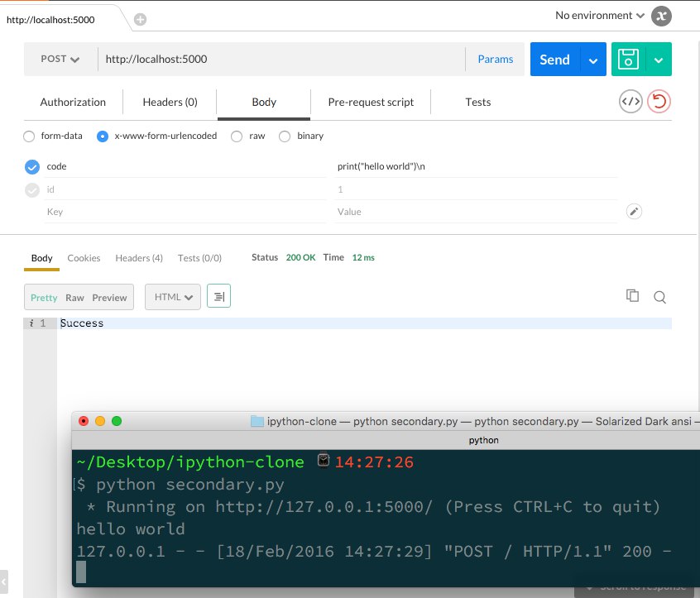Search within the response using magnifier icon
Viewport: 700px width, 598px height.
pyautogui.click(x=659, y=297)
